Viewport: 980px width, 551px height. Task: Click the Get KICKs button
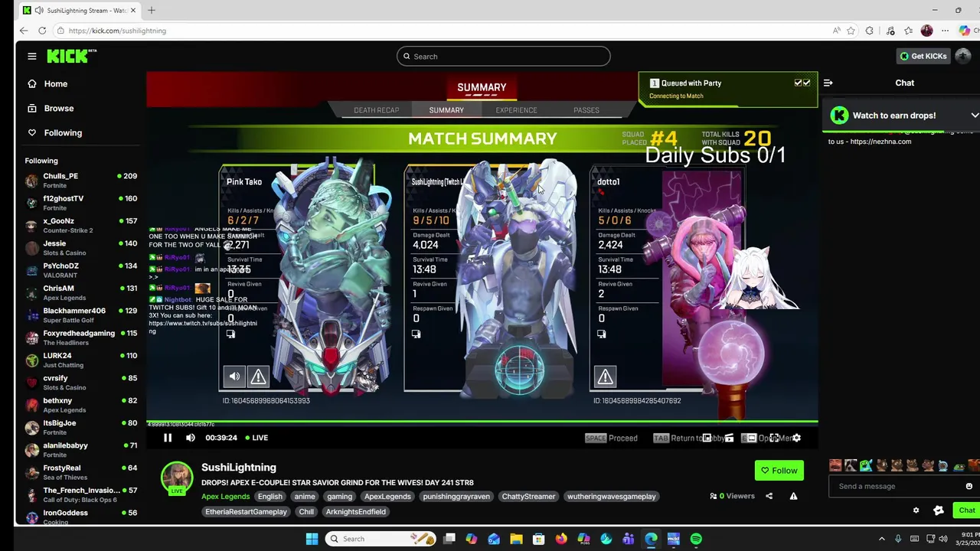(923, 56)
